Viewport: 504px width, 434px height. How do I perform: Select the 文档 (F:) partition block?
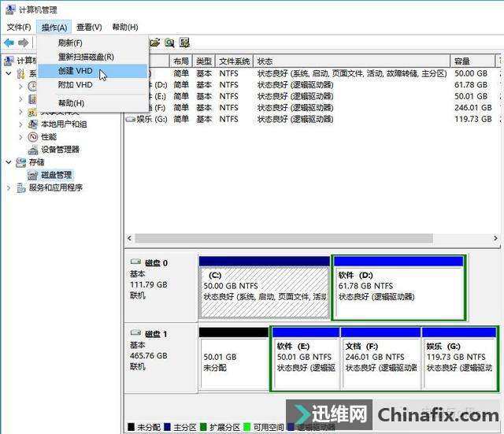(x=380, y=359)
